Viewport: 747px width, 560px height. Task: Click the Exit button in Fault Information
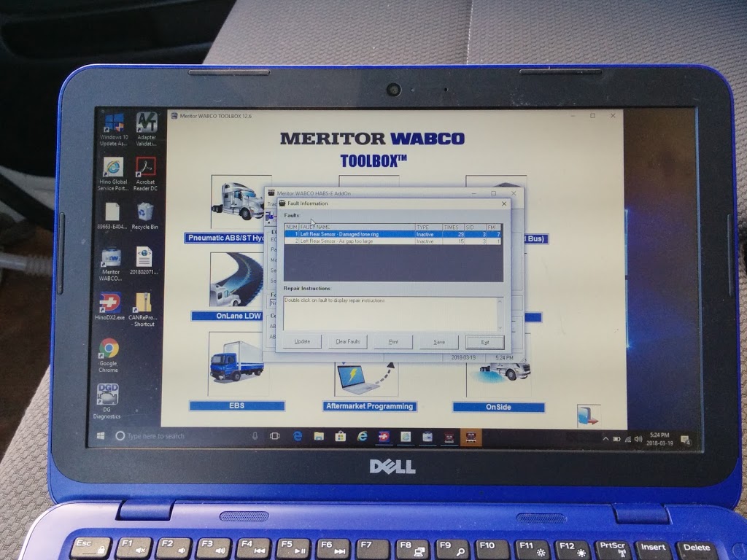[485, 343]
